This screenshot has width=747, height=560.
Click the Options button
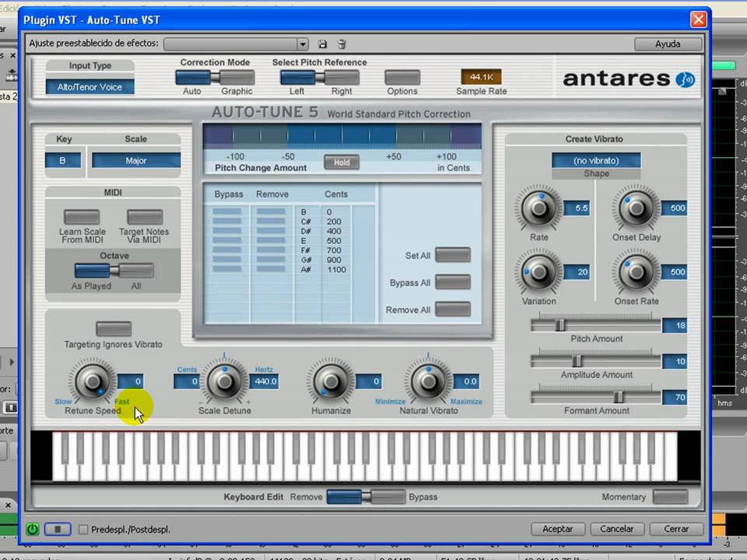(402, 77)
